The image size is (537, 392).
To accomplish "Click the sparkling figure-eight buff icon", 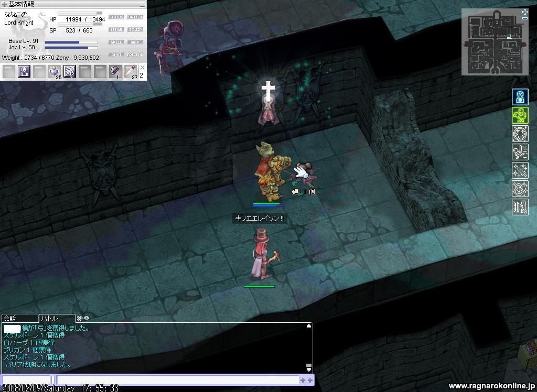I will 520,189.
